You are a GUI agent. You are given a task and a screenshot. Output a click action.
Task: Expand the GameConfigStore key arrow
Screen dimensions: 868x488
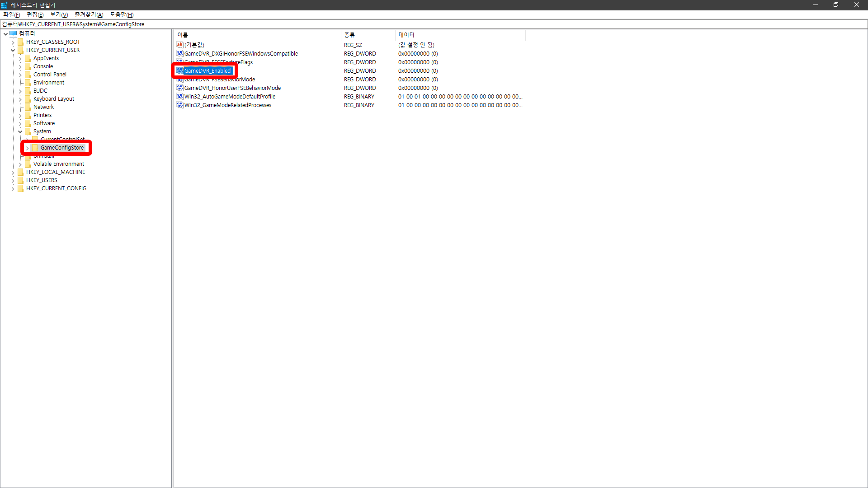(x=27, y=148)
